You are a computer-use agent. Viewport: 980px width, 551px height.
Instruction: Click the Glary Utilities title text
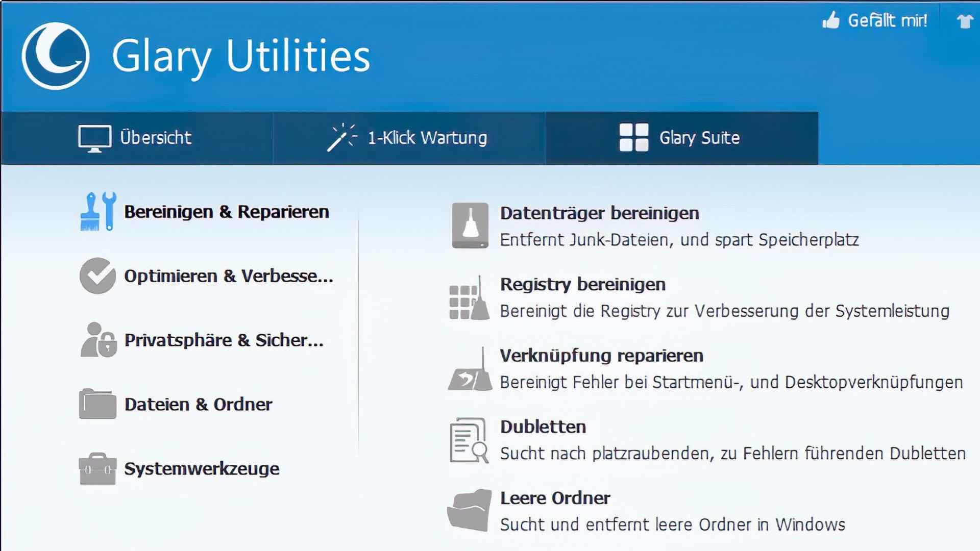tap(241, 57)
